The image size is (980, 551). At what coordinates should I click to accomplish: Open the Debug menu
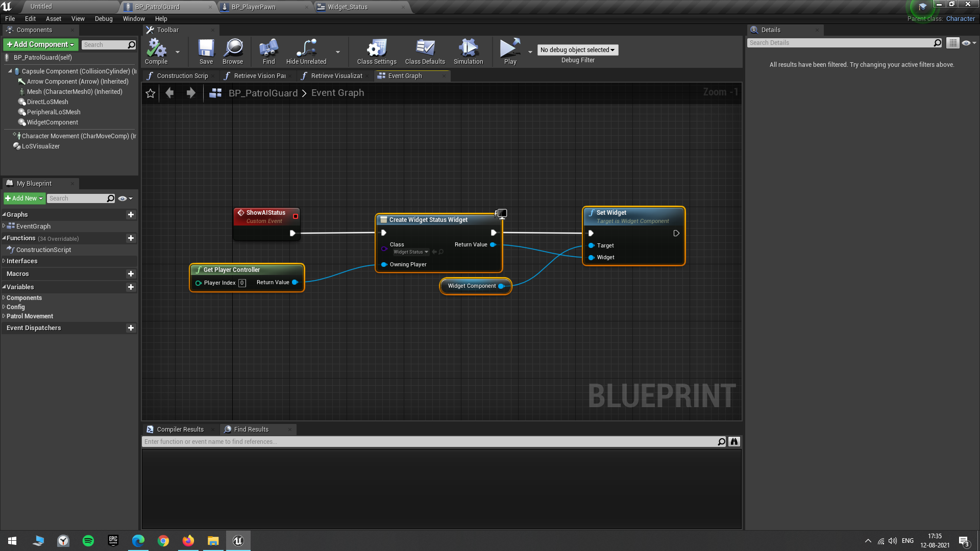[x=104, y=19]
